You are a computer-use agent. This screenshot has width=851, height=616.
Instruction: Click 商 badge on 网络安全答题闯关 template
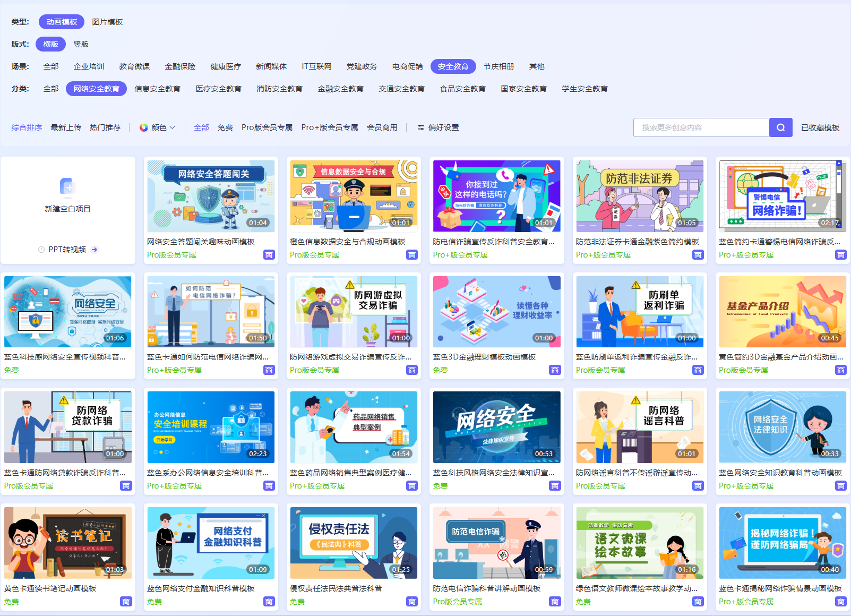[269, 255]
